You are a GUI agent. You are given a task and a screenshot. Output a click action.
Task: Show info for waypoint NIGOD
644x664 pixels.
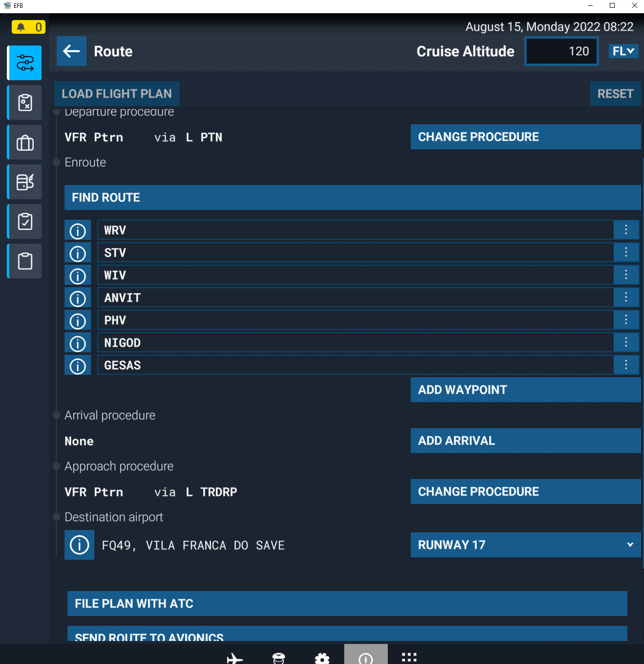[x=78, y=343]
